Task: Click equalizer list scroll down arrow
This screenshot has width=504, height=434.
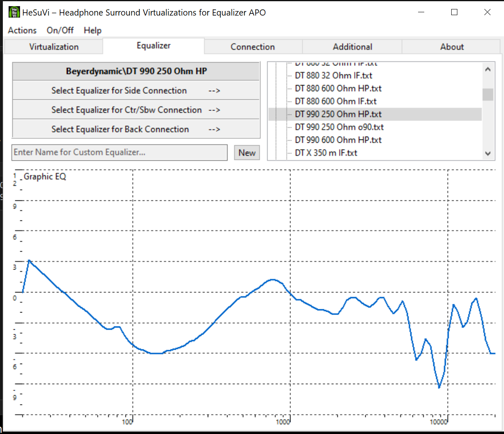Action: pyautogui.click(x=488, y=154)
